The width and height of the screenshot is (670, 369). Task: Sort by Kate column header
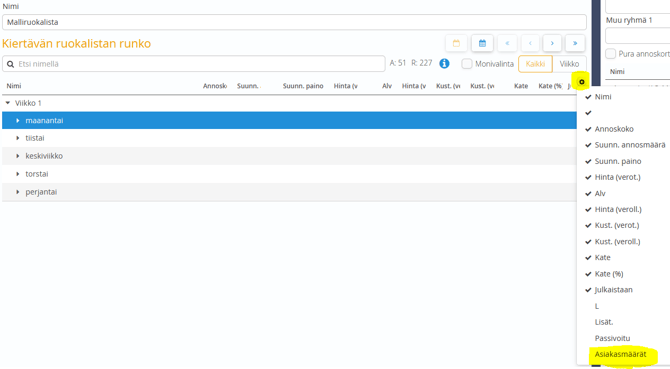point(521,86)
